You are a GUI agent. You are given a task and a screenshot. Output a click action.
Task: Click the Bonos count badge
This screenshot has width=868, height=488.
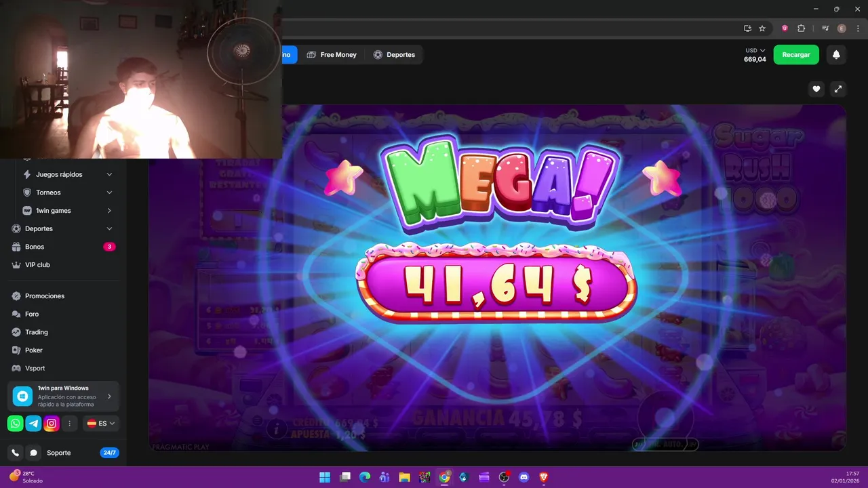(109, 247)
